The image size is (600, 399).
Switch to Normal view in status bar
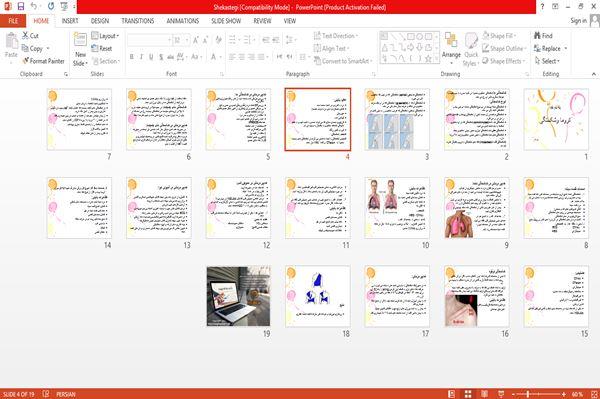[x=452, y=394]
